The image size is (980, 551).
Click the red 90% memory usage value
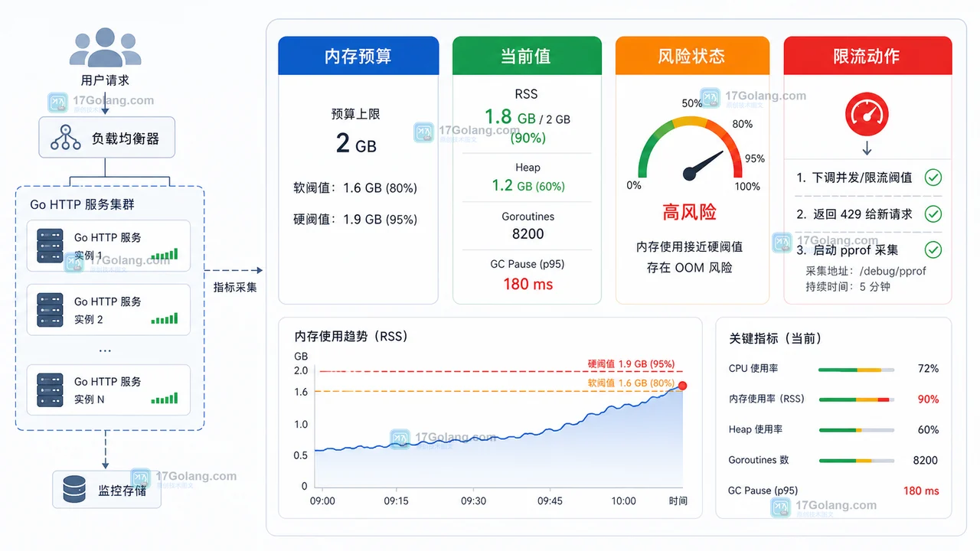pyautogui.click(x=928, y=399)
